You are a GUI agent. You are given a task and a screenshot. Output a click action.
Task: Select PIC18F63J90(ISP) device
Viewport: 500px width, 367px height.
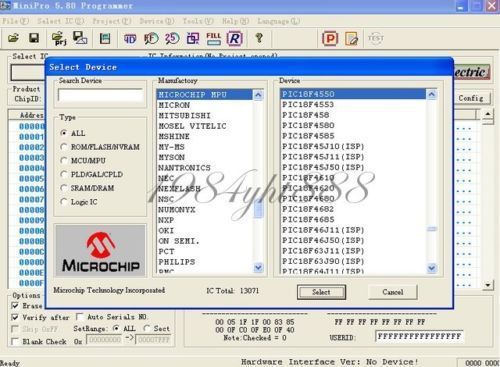coord(353,261)
